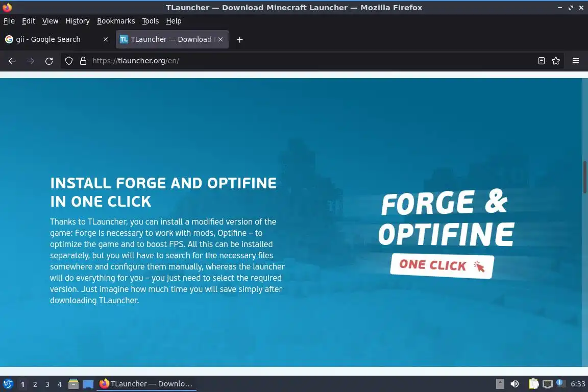
Task: Click the network tray icon
Action: (548, 384)
